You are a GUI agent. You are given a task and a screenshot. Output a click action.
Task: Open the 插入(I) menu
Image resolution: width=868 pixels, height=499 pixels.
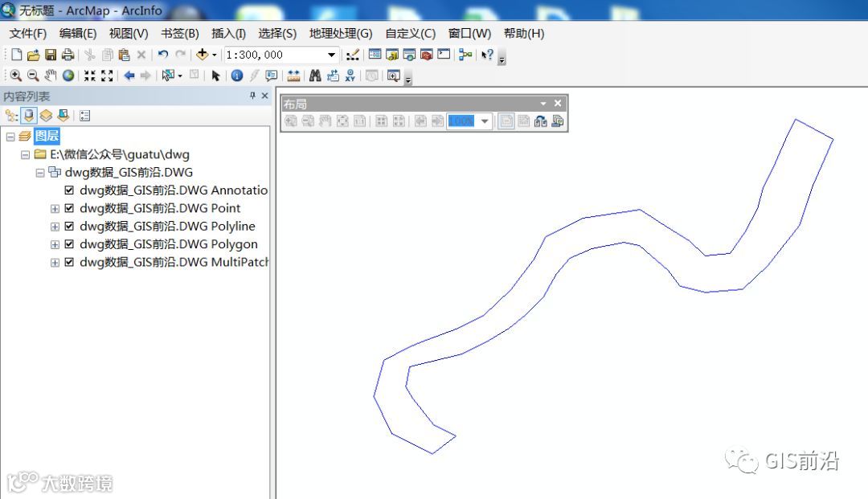[x=228, y=34]
